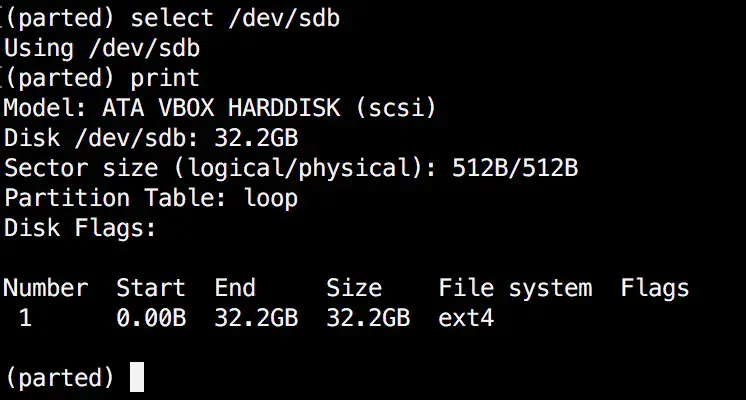Click partition number 1 in the table
The width and height of the screenshot is (746, 400).
pyautogui.click(x=26, y=318)
